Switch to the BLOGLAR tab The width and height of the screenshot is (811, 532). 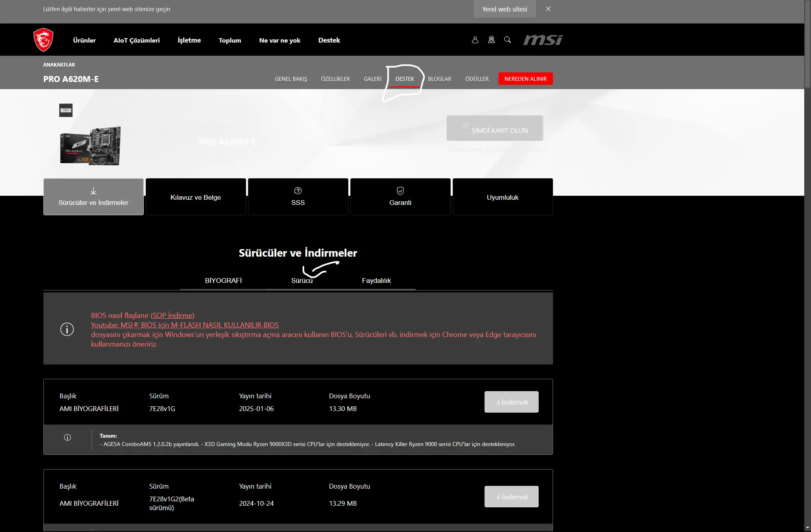pos(440,79)
